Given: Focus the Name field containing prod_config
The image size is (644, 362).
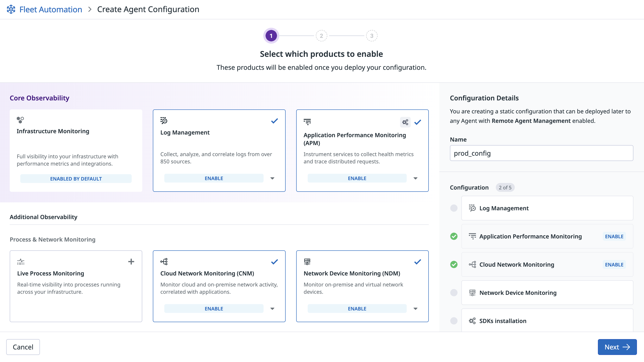Looking at the screenshot, I should coord(541,153).
